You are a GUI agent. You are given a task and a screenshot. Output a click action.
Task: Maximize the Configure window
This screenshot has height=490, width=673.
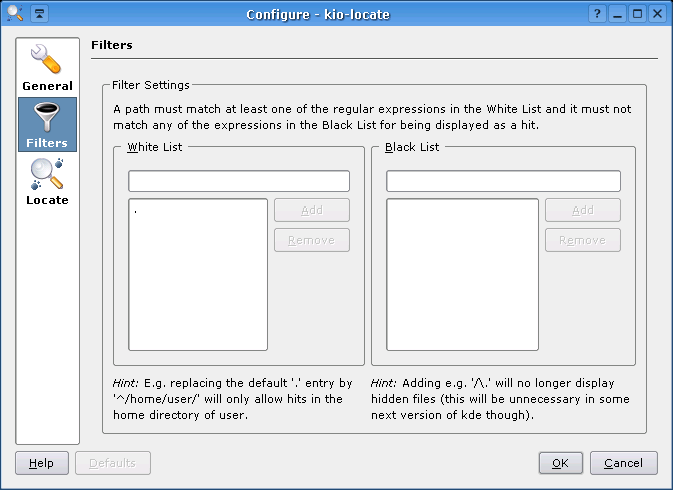point(637,14)
